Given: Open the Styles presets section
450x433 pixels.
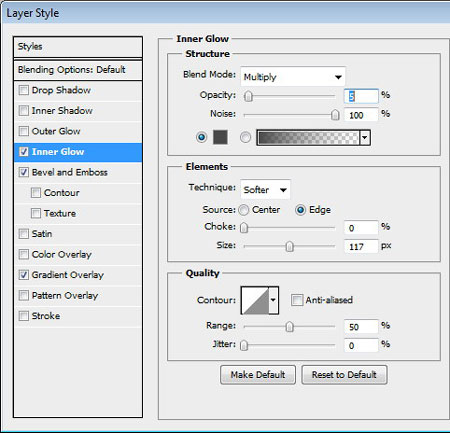Looking at the screenshot, I should pos(78,47).
